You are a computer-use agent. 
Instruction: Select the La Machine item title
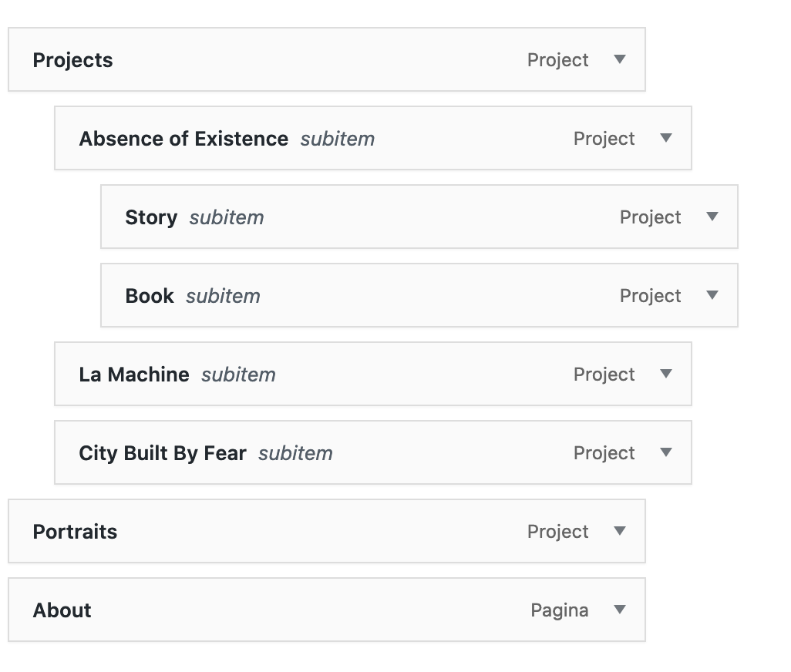(134, 375)
